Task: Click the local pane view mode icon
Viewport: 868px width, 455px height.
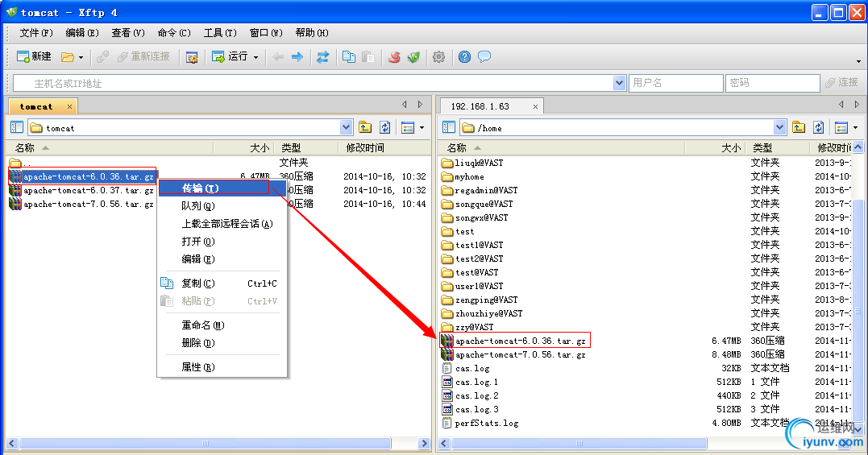Action: coord(408,128)
